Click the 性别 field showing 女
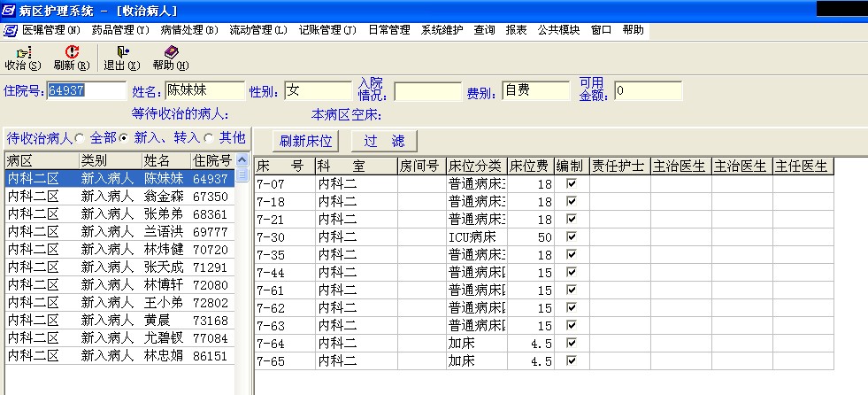Image resolution: width=868 pixels, height=395 pixels. pos(319,91)
